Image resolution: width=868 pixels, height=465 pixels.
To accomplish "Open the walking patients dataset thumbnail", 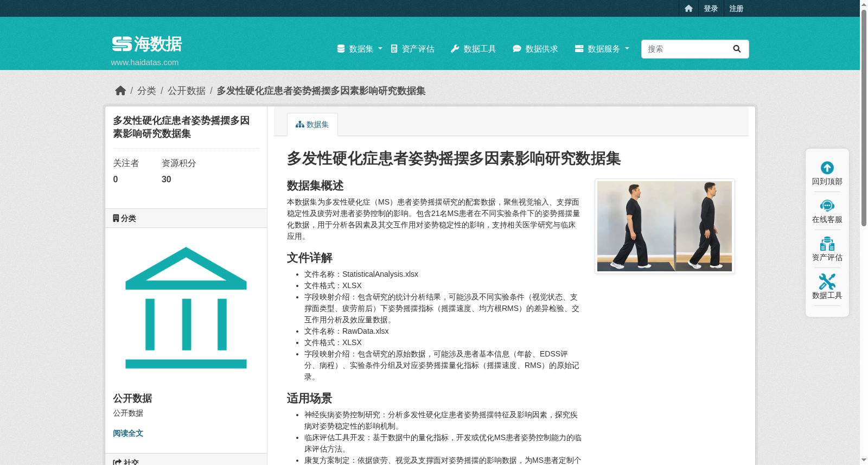I will (665, 226).
